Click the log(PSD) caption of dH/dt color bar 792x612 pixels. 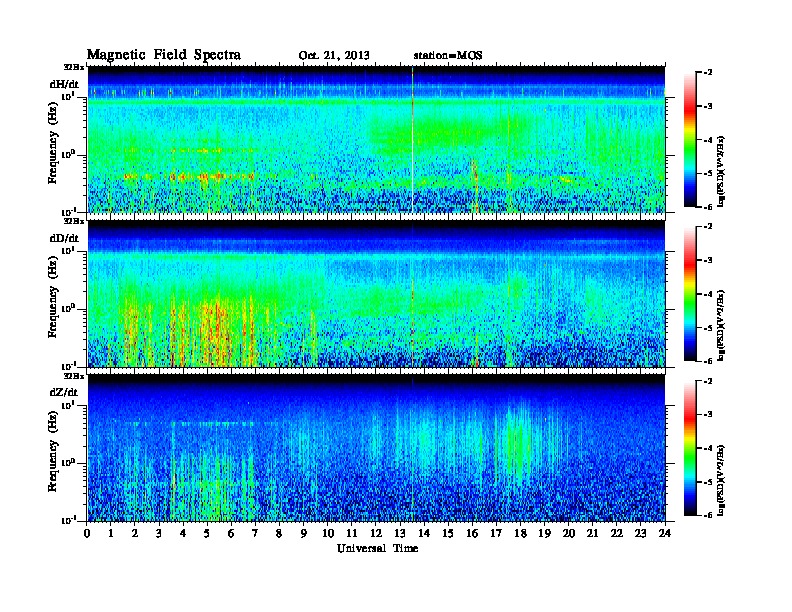(x=722, y=171)
